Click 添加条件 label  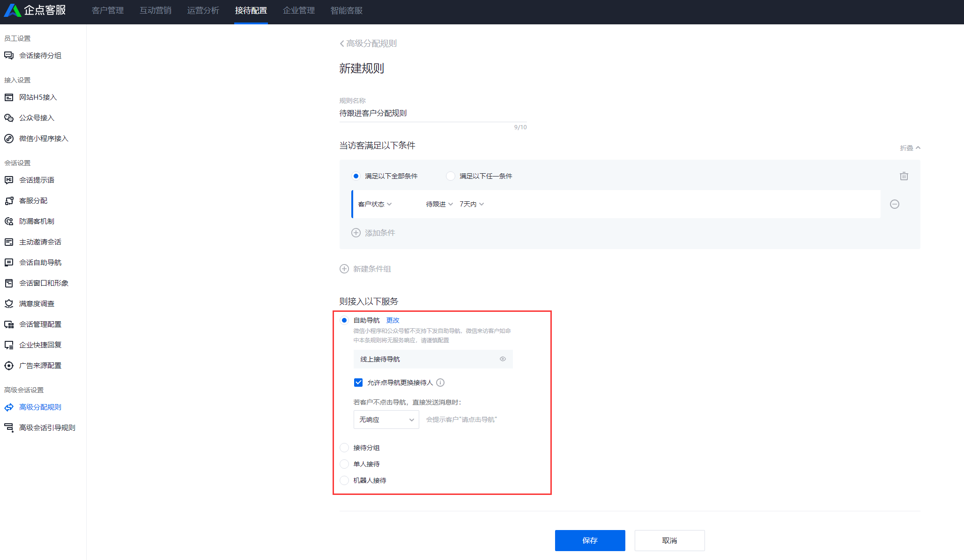coord(380,233)
